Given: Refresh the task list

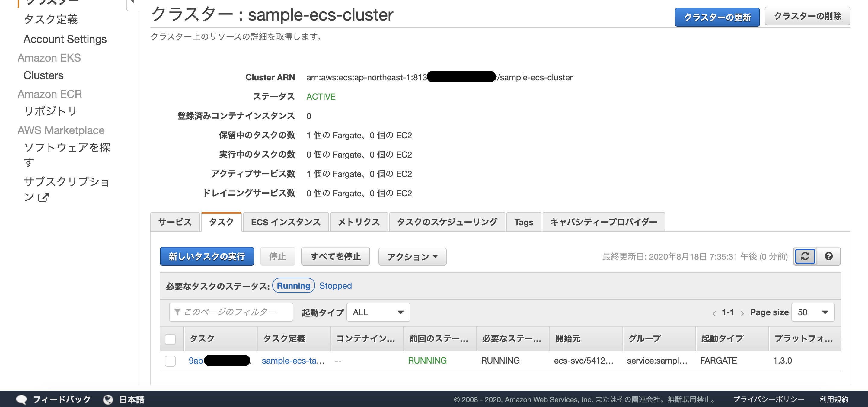Looking at the screenshot, I should click(805, 256).
